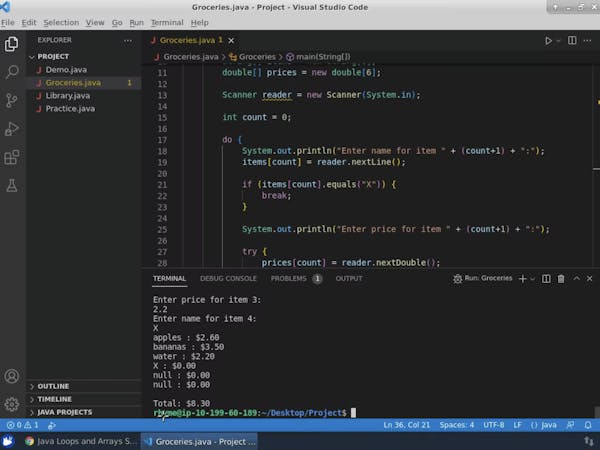Open the Terminal menu
Screen dimensions: 600x450
pos(167,23)
